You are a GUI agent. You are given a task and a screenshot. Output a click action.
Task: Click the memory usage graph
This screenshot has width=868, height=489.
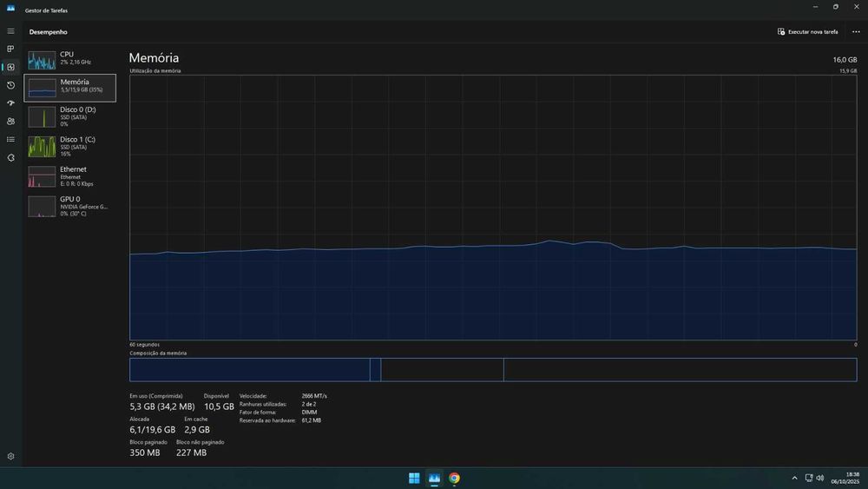pos(493,208)
